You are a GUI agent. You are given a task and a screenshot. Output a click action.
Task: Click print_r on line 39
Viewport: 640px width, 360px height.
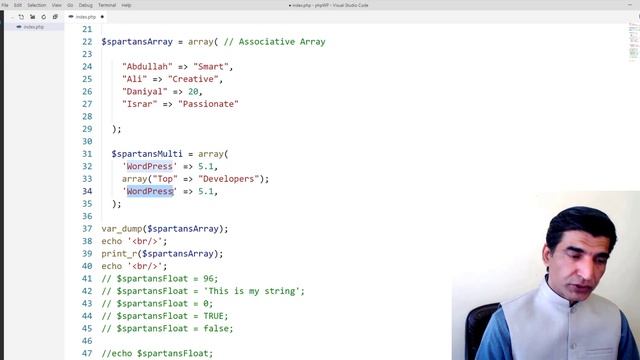(x=119, y=253)
